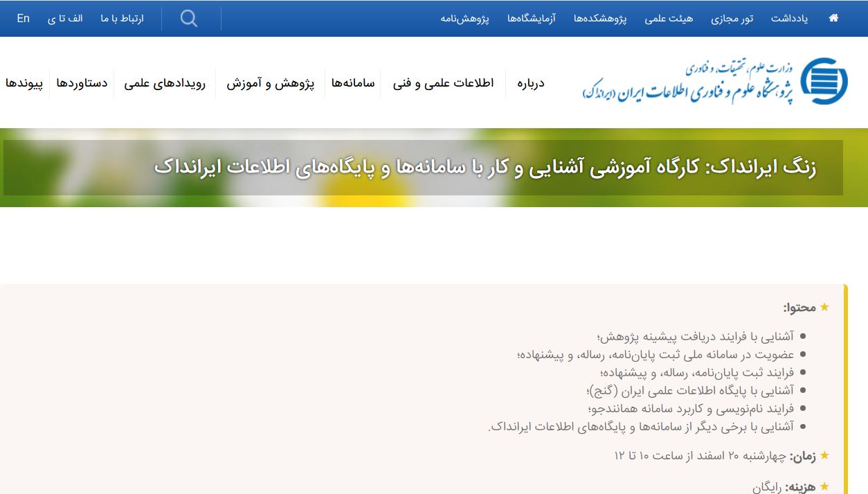Click the home icon in top bar
The width and height of the screenshot is (868, 494).
pyautogui.click(x=833, y=19)
